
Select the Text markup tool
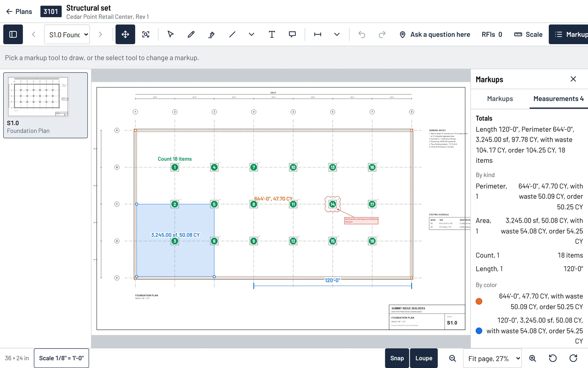[x=272, y=34]
